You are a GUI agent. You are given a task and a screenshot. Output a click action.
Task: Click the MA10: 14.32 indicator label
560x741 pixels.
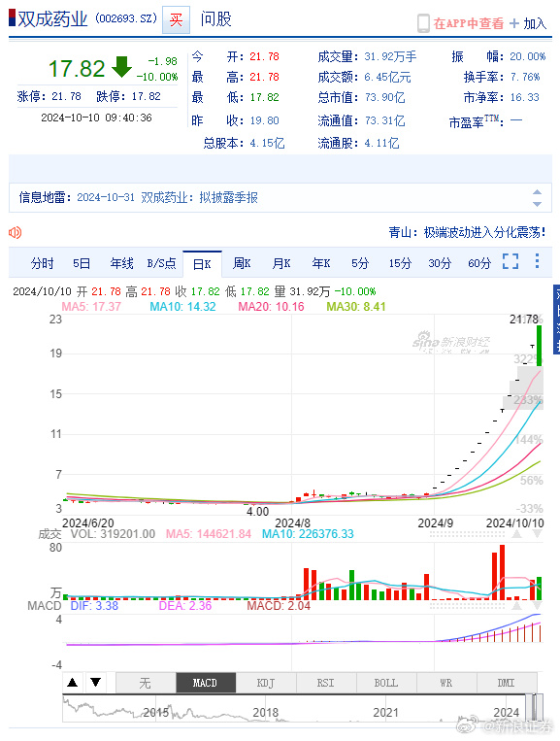point(182,307)
